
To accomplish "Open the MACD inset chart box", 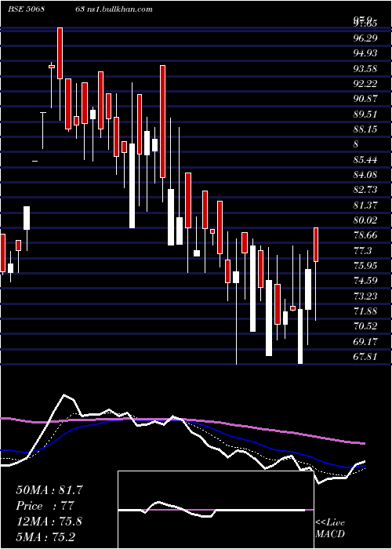I will [x=216, y=510].
